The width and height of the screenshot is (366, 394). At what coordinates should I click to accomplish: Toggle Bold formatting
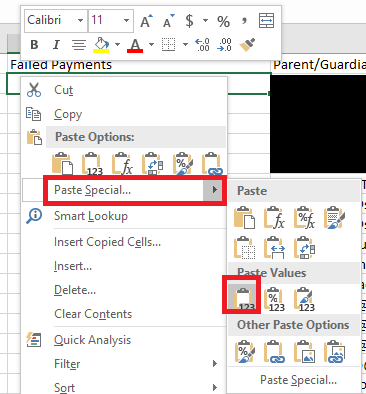coord(34,44)
